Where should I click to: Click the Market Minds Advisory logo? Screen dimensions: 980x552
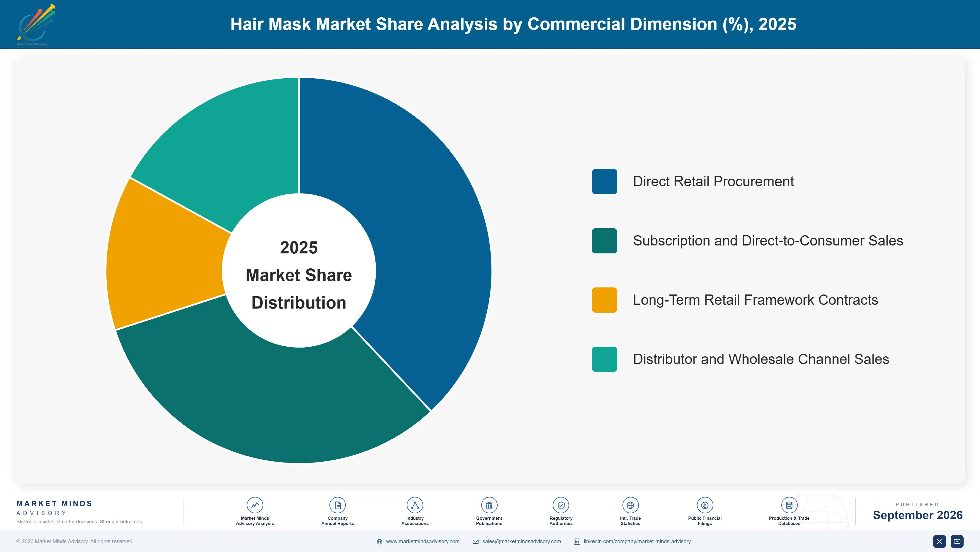click(x=35, y=25)
